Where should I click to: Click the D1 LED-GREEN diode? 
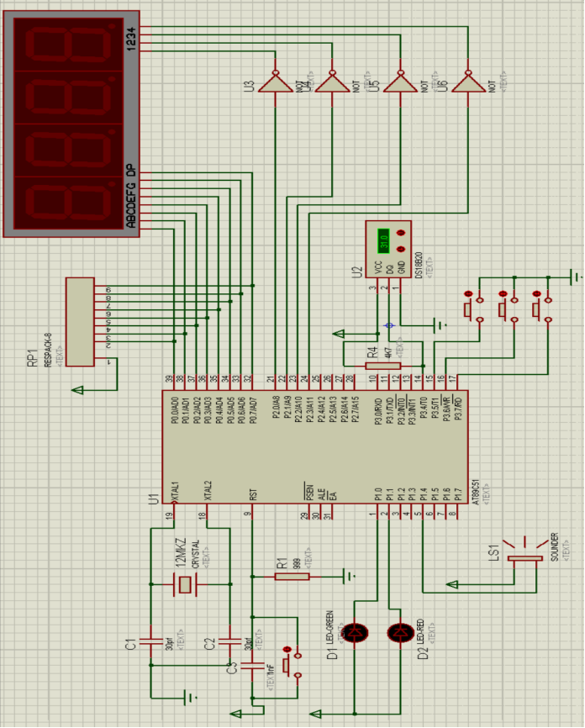pyautogui.click(x=356, y=632)
